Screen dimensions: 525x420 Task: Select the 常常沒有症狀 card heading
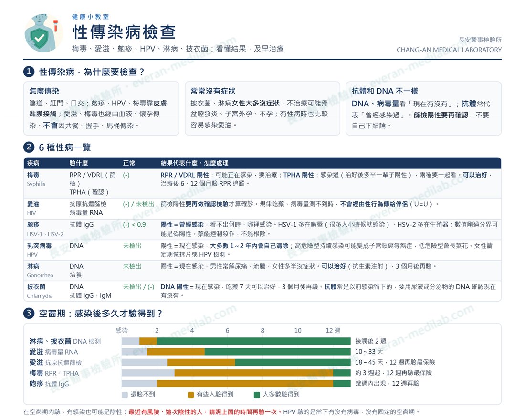point(213,91)
